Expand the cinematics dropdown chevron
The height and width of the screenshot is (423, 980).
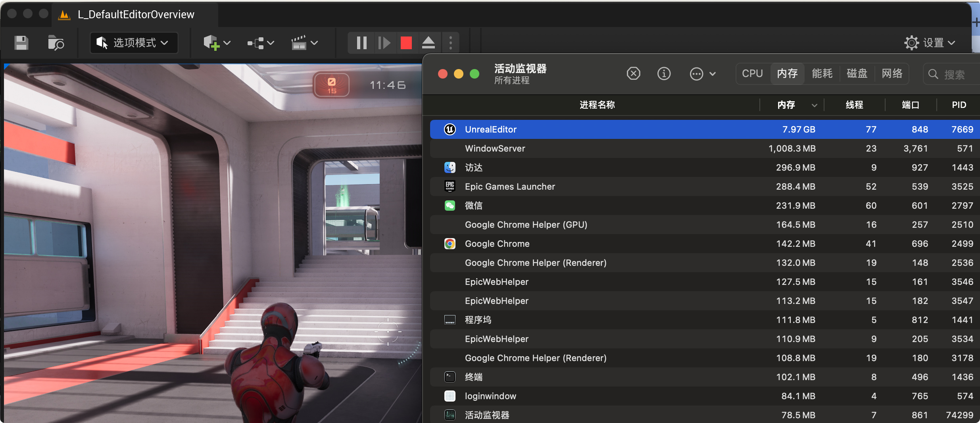tap(315, 43)
